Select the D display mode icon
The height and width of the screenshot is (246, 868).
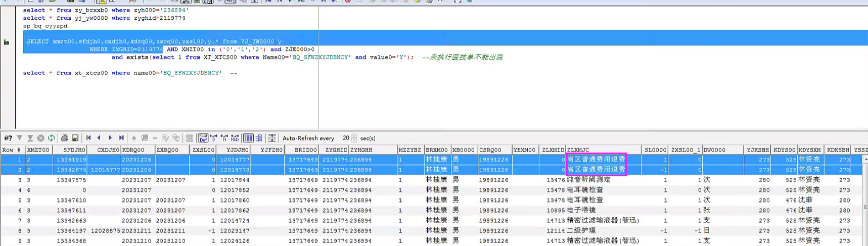pos(213,138)
